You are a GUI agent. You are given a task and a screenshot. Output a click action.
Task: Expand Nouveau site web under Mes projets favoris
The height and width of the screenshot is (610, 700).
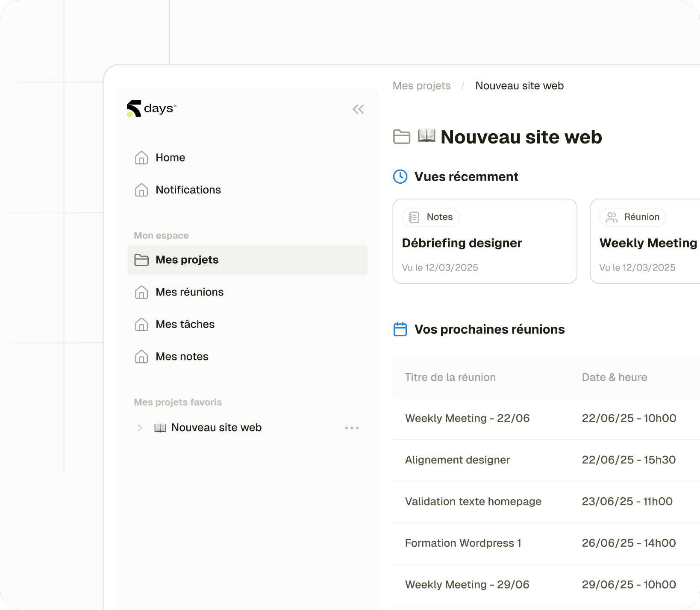[x=139, y=428]
